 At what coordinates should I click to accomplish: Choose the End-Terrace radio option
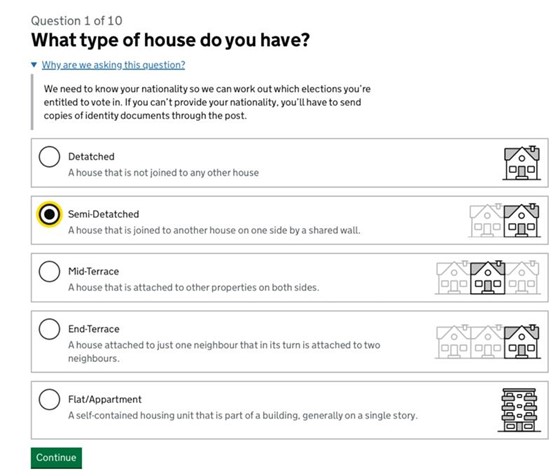(49, 329)
